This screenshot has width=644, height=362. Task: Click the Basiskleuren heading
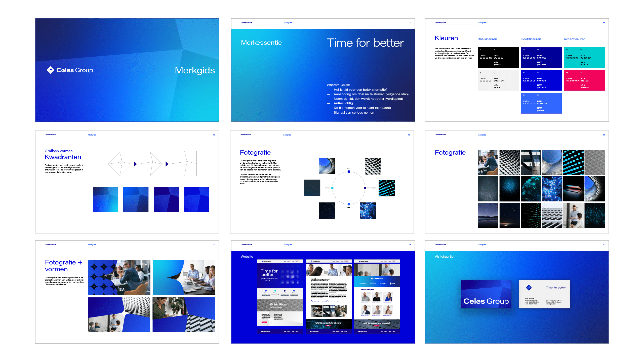click(487, 39)
